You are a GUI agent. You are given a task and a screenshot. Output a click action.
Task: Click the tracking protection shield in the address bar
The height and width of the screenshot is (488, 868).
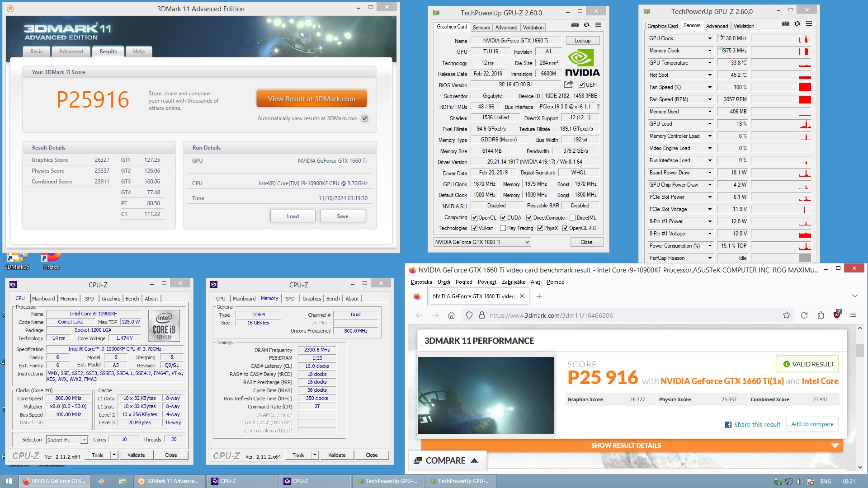click(x=469, y=315)
